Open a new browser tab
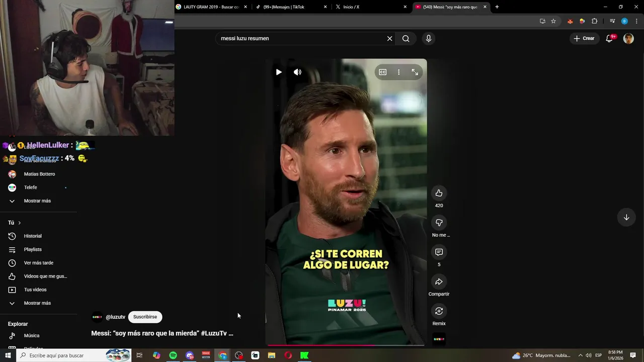 click(497, 7)
